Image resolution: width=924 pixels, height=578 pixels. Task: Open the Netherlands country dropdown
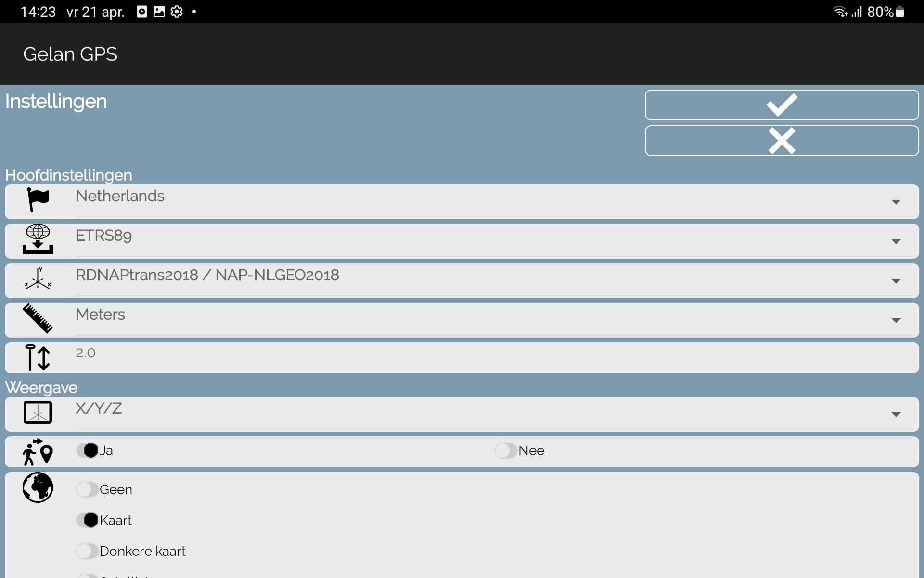495,201
